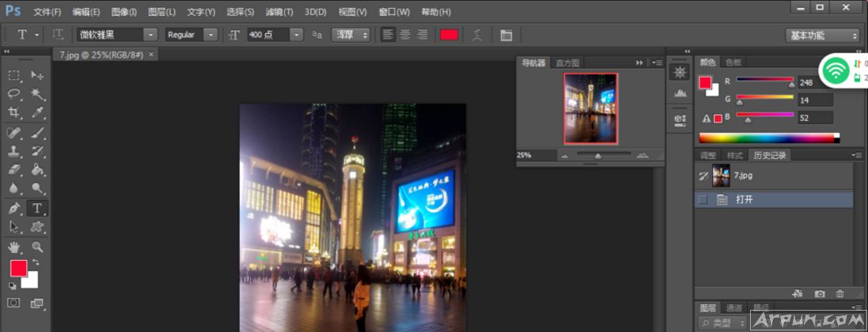Delete current state with history trash icon

[x=840, y=294]
